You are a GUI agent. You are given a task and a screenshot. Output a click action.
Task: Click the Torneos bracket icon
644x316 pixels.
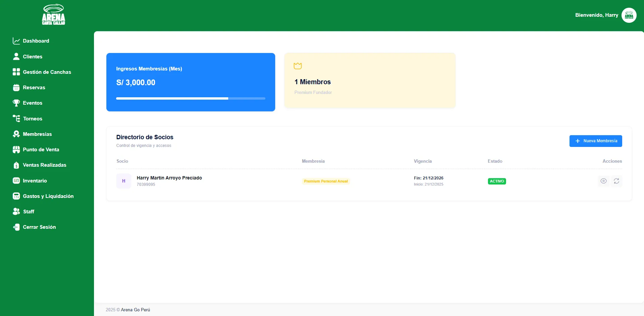click(16, 118)
